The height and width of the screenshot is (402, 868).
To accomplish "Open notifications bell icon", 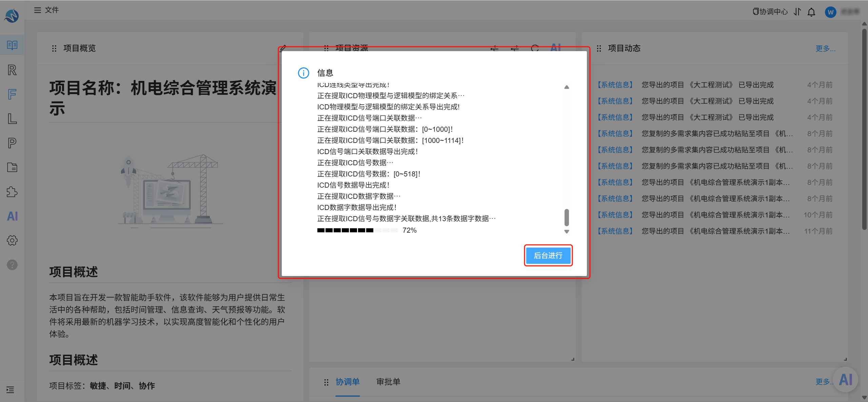I will pos(811,12).
